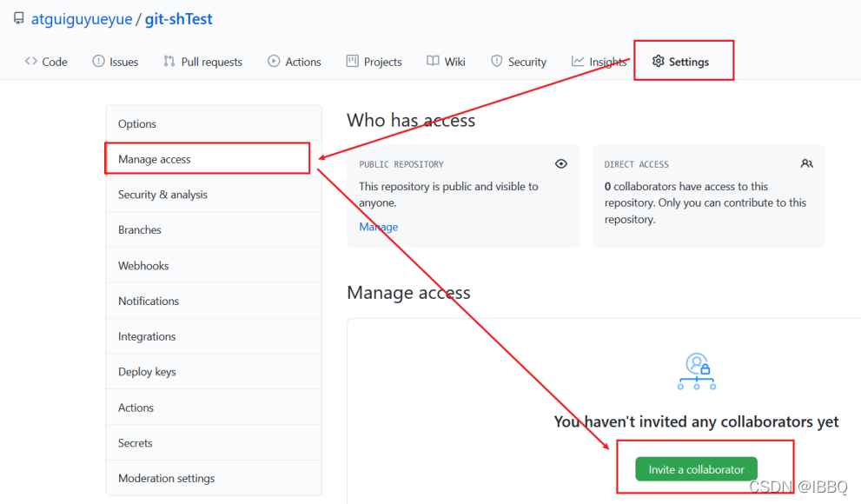Open the atguiguyueyue owner link
This screenshot has height=504, width=861.
[82, 19]
